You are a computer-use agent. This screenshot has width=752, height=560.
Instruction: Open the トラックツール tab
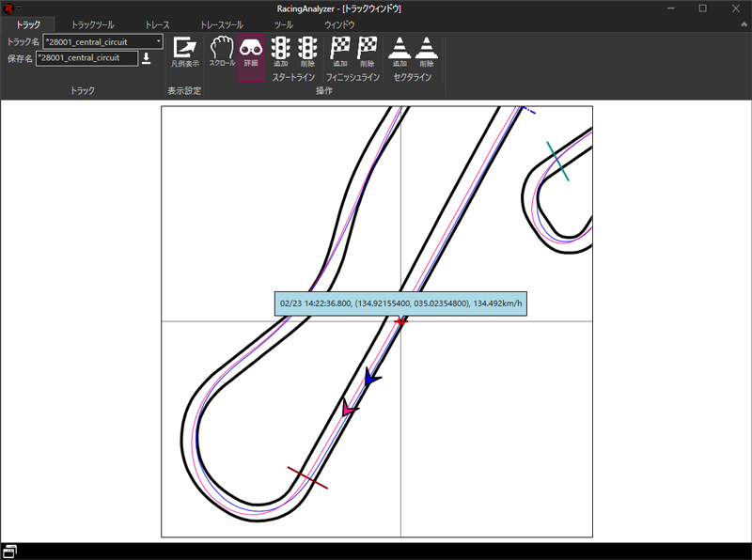[x=92, y=24]
